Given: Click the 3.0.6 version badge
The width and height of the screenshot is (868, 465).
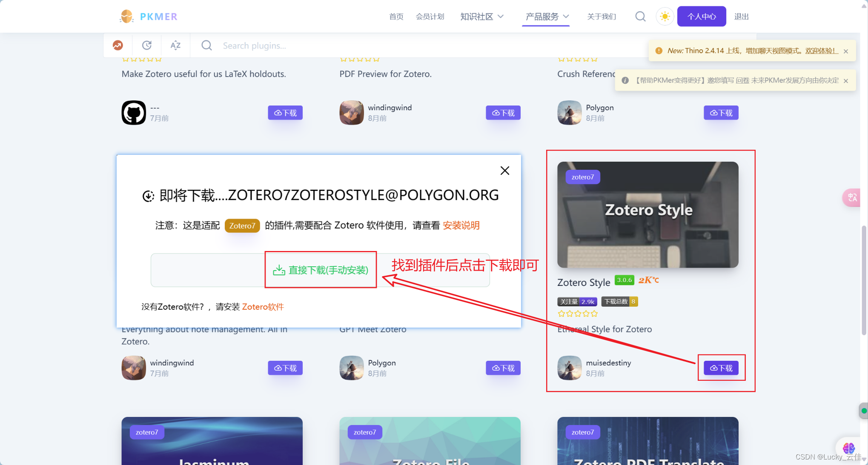Looking at the screenshot, I should (x=625, y=280).
